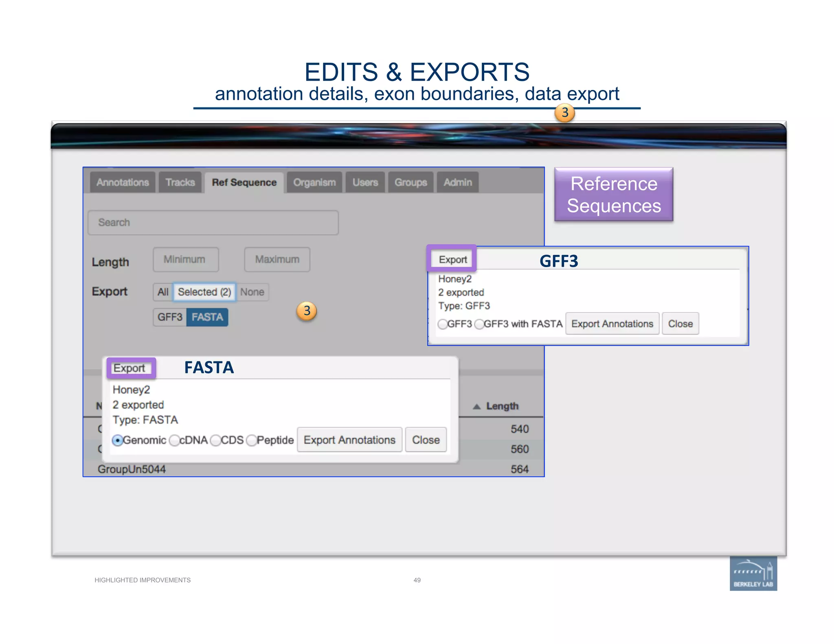Click the Maximum length field
This screenshot has height=644, width=834.
277,260
